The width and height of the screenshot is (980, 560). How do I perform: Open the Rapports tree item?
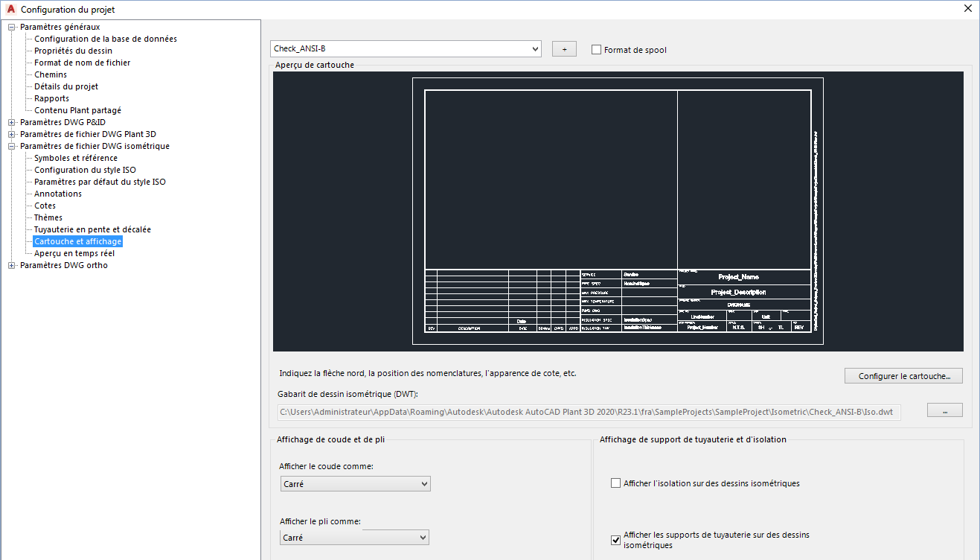click(x=52, y=98)
